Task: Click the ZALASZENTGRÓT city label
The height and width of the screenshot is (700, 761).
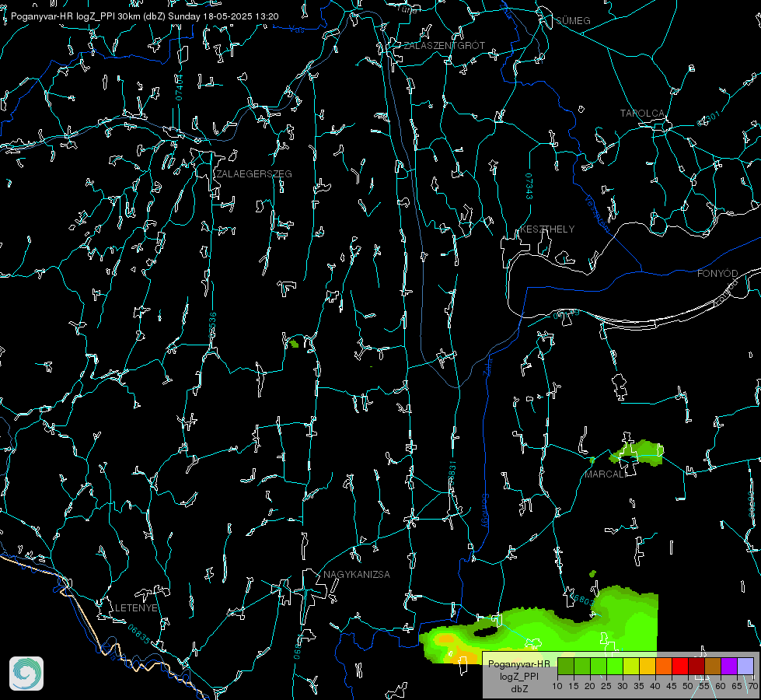Action: tap(444, 46)
